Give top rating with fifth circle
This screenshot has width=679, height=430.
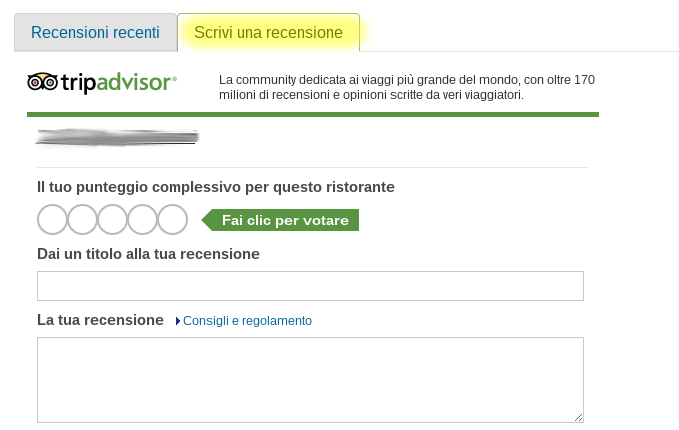click(172, 219)
